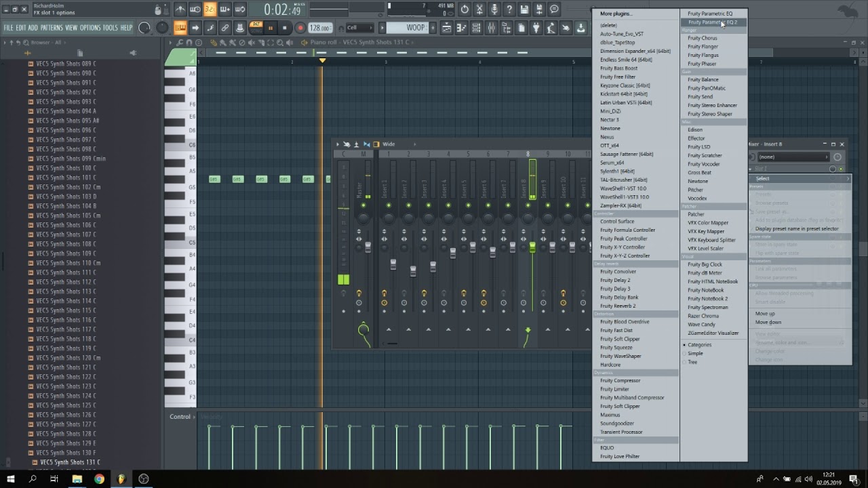Viewport: 868px width, 488px height.
Task: Open the piano roll menu arrow
Action: click(x=170, y=42)
